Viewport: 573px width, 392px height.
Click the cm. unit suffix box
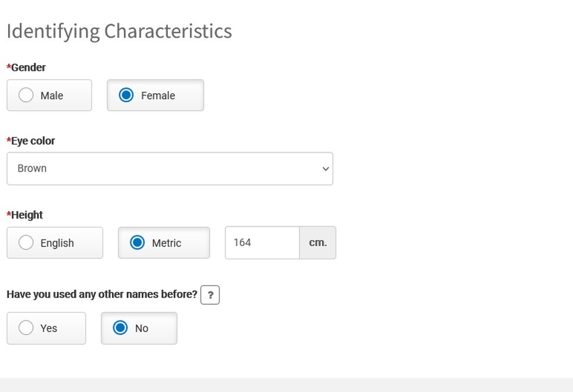click(x=317, y=243)
